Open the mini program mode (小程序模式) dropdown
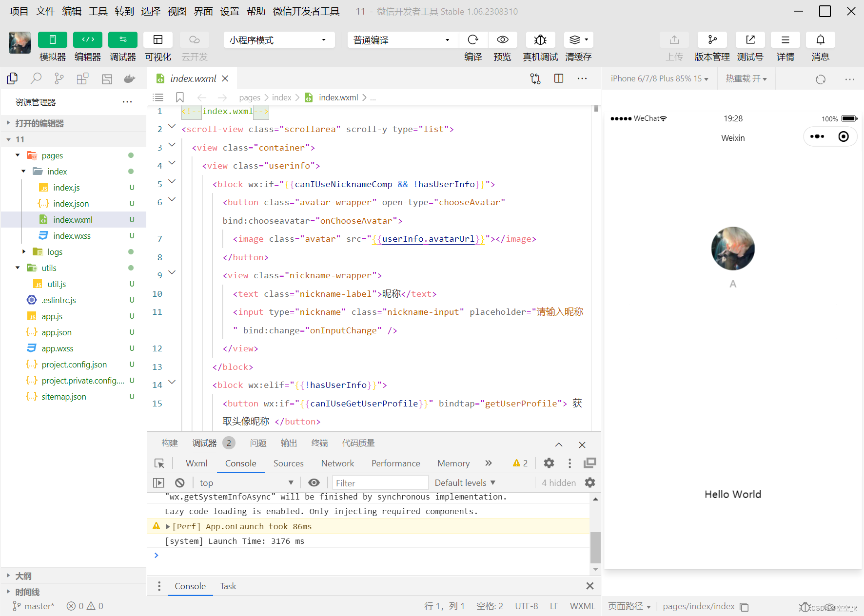Screen dimensions: 864x616 pos(279,40)
